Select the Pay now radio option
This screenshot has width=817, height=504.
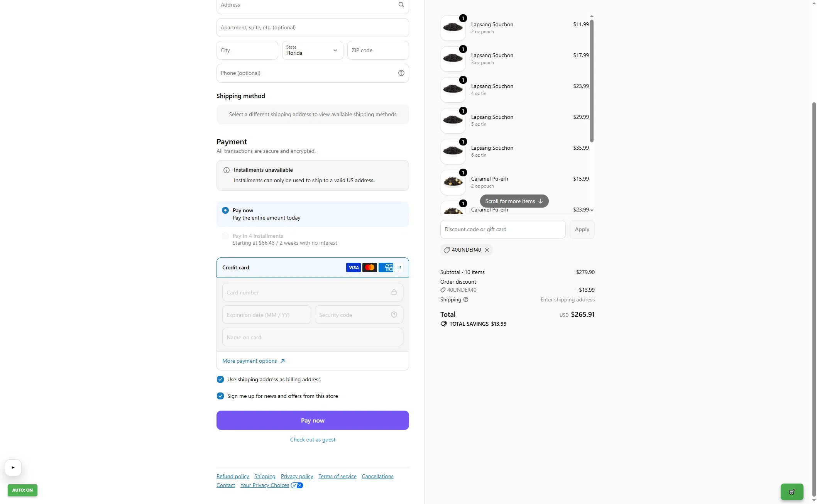point(225,210)
